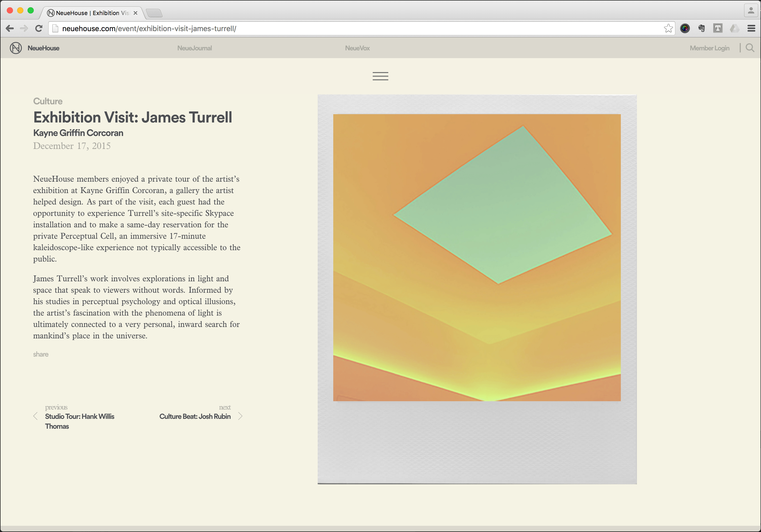Open Culture Beat: Josh Rubin article
Screen dimensions: 761x532
195,416
